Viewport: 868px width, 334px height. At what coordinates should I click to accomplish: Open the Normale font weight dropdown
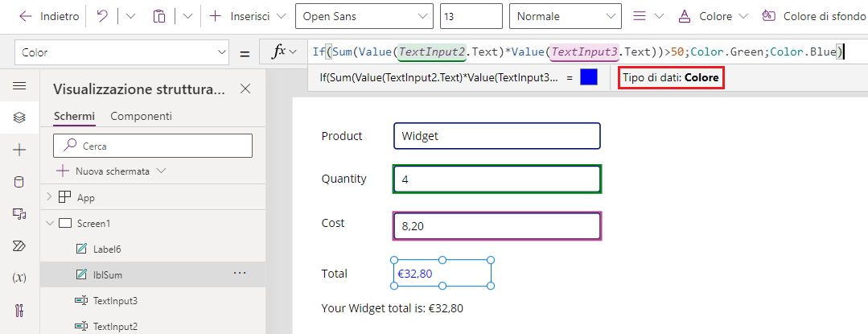(566, 16)
